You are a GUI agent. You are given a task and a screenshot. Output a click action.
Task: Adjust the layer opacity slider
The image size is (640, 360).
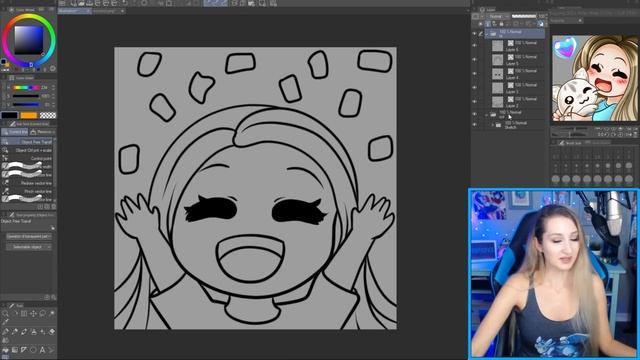tap(524, 16)
